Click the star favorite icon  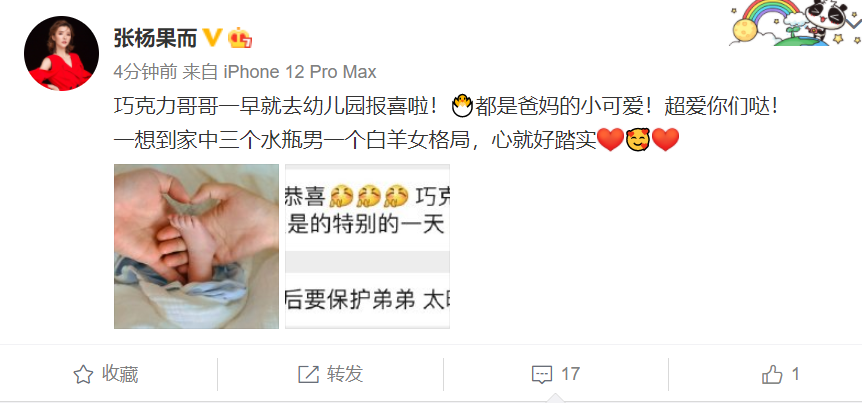[83, 374]
